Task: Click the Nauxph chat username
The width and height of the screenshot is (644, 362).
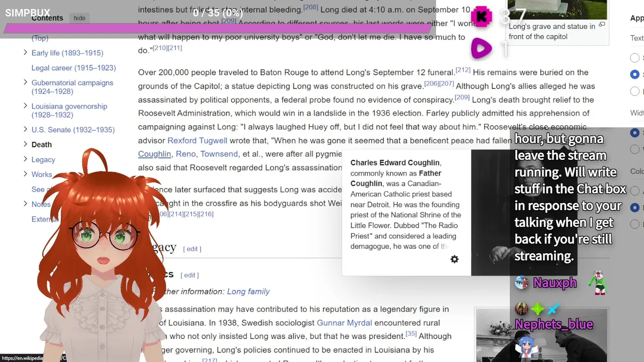Action: 555,283
